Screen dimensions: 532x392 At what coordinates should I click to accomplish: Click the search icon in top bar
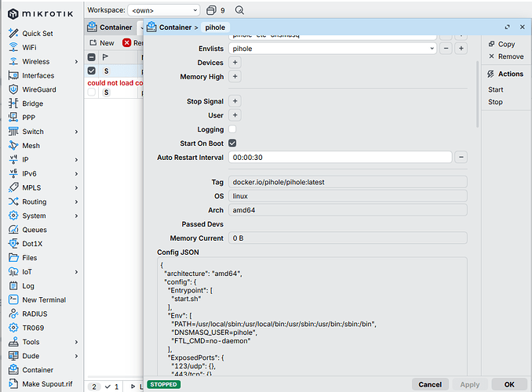(x=239, y=10)
